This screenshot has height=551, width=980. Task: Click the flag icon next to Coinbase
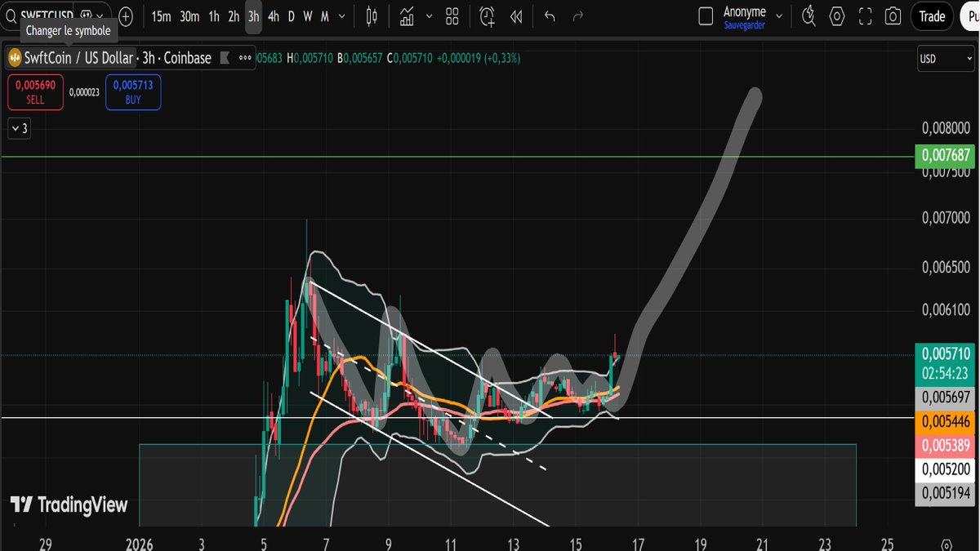pos(227,58)
